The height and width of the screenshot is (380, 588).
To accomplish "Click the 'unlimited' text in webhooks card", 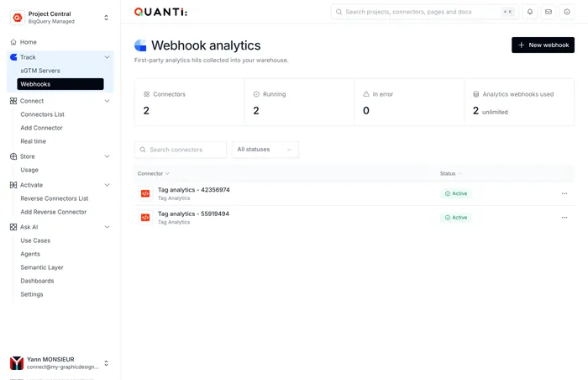I will pyautogui.click(x=495, y=112).
